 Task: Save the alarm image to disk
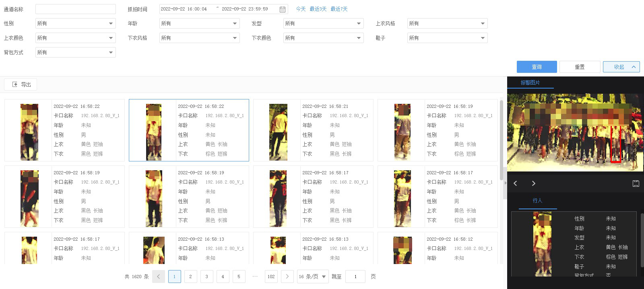[x=636, y=184]
